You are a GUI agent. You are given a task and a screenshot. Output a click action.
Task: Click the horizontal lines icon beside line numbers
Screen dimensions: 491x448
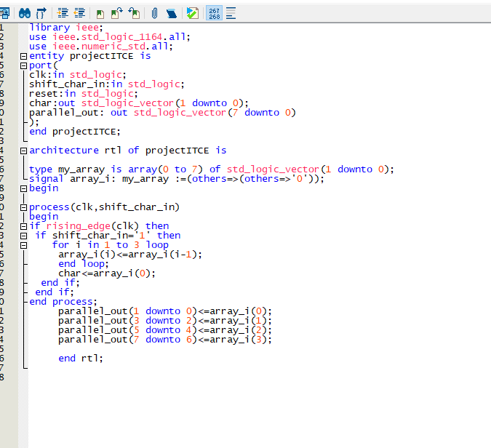click(x=231, y=13)
